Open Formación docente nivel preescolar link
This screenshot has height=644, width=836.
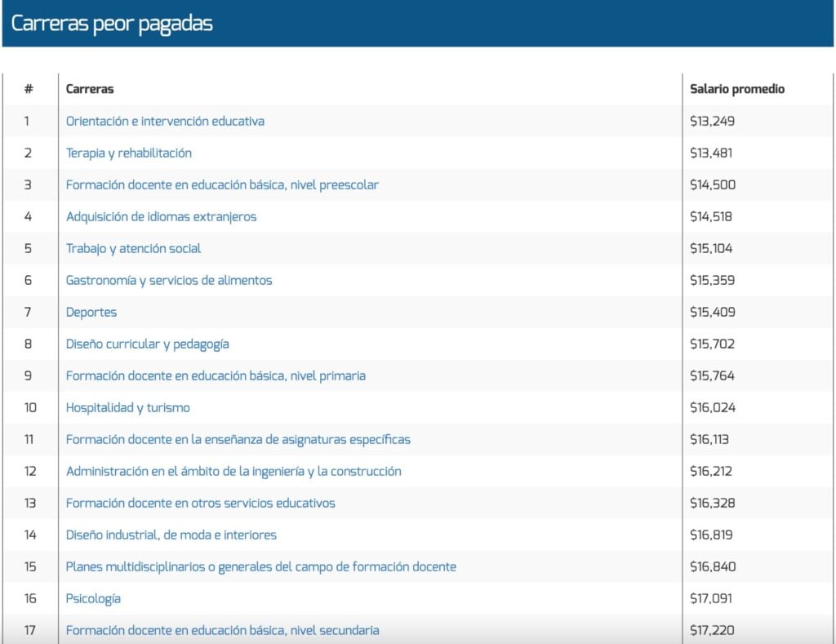tap(222, 184)
